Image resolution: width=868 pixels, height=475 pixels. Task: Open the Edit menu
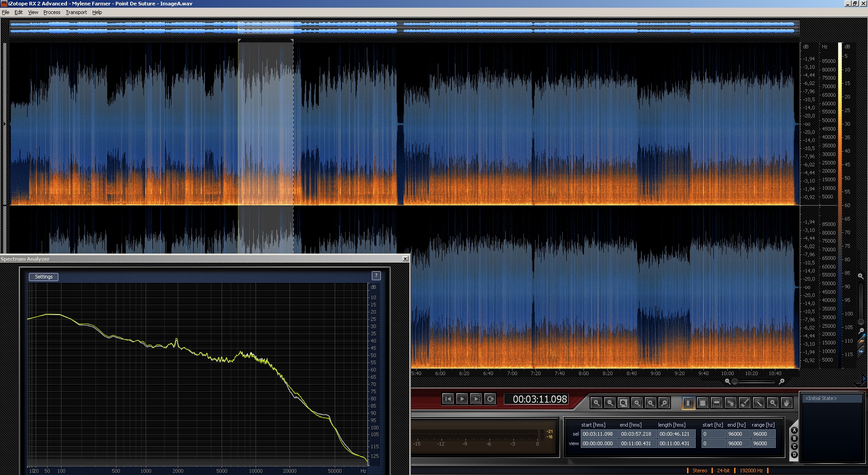point(19,12)
